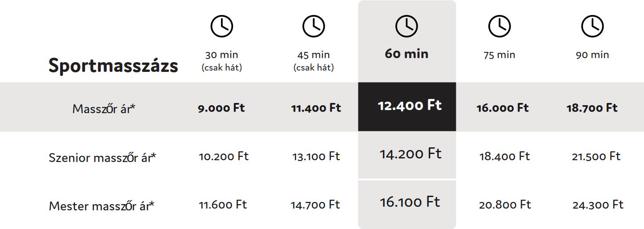644x229 pixels.
Task: Select master masseur 16.100 Ft price
Action: pyautogui.click(x=410, y=202)
